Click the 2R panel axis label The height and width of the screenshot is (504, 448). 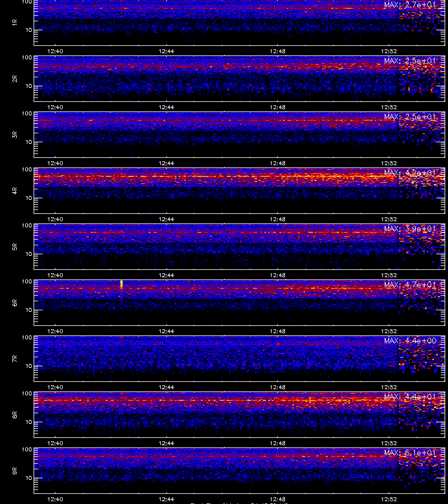(x=15, y=79)
